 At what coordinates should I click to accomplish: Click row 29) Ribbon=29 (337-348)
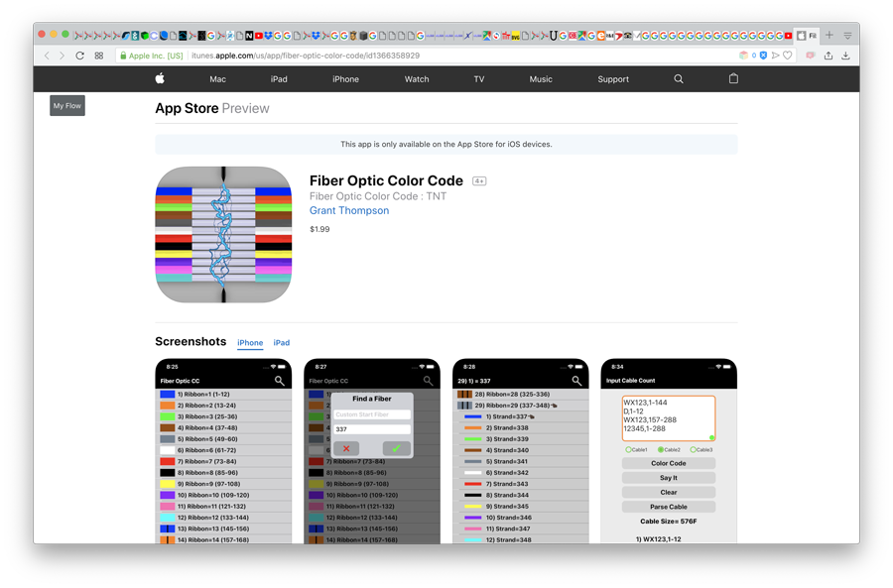(521, 406)
